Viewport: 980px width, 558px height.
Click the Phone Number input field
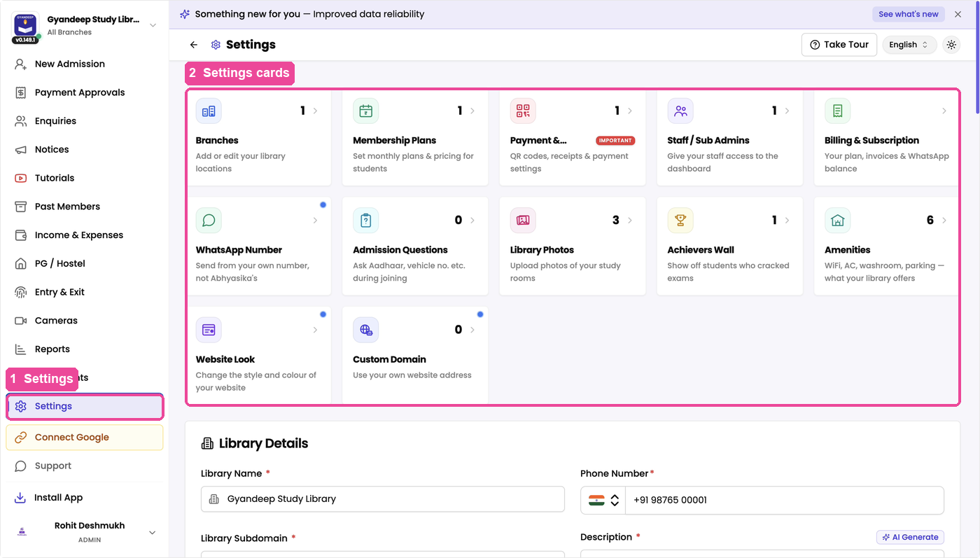pyautogui.click(x=784, y=500)
